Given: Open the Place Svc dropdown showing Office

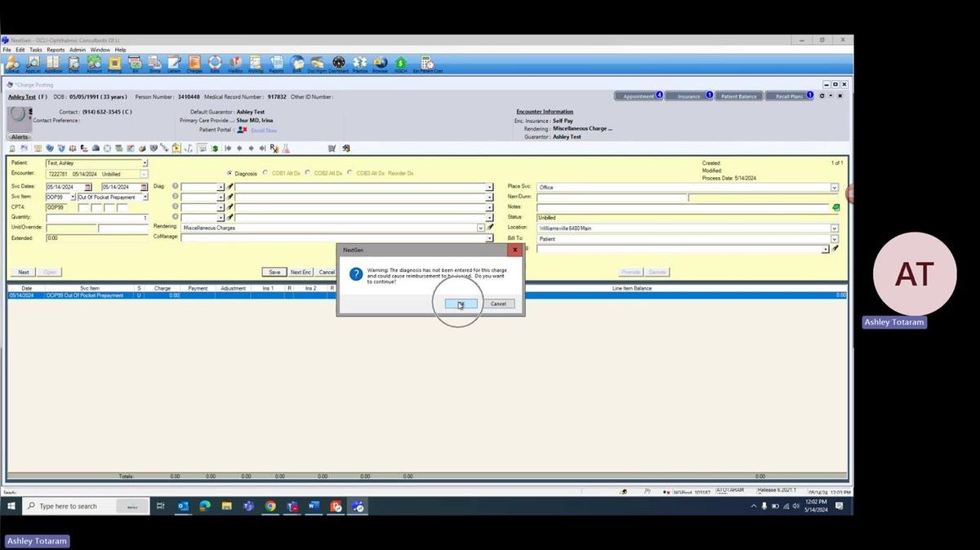Looking at the screenshot, I should (834, 187).
